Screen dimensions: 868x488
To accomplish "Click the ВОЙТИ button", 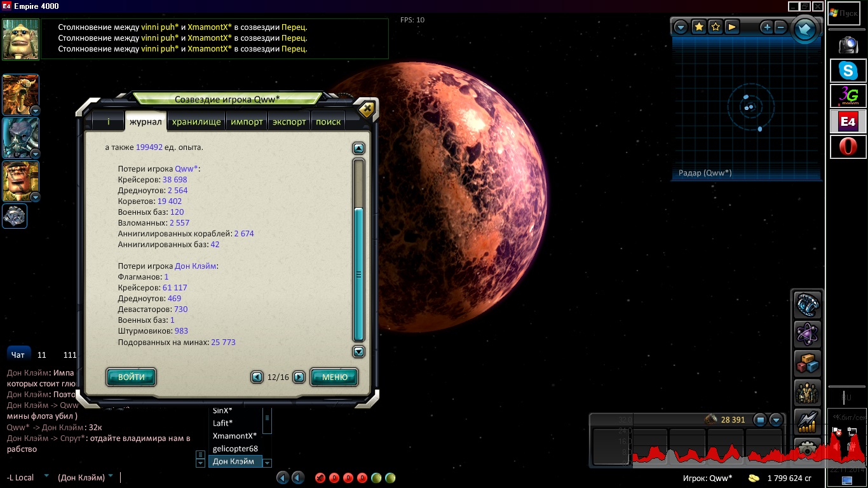I will (x=131, y=377).
